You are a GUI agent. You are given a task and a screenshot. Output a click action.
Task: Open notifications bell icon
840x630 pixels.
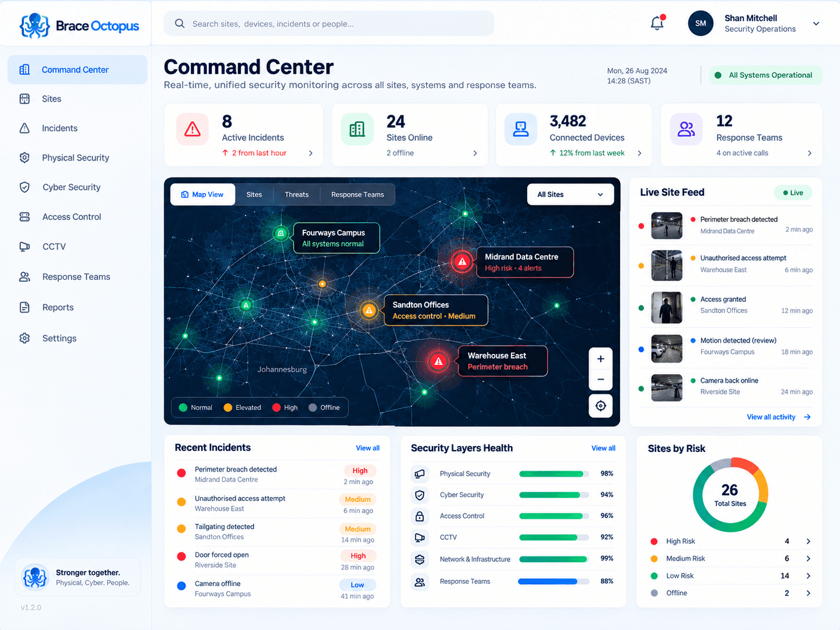(657, 23)
